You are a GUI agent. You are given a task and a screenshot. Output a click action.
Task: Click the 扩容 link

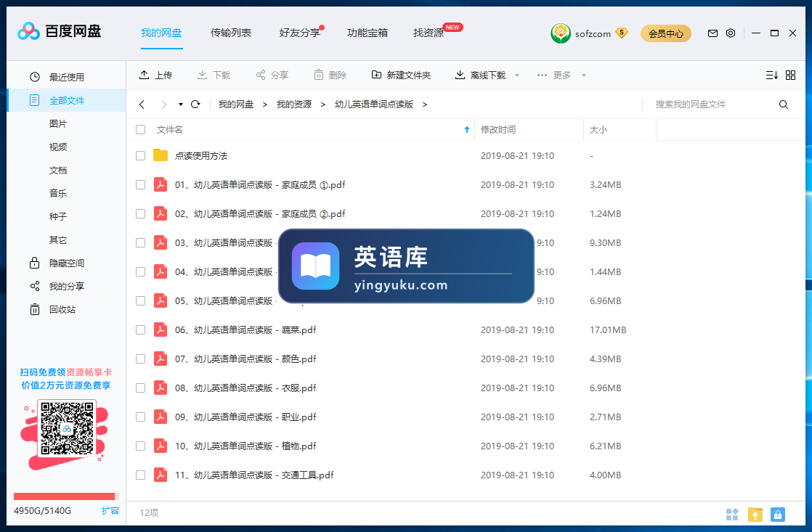(x=110, y=511)
